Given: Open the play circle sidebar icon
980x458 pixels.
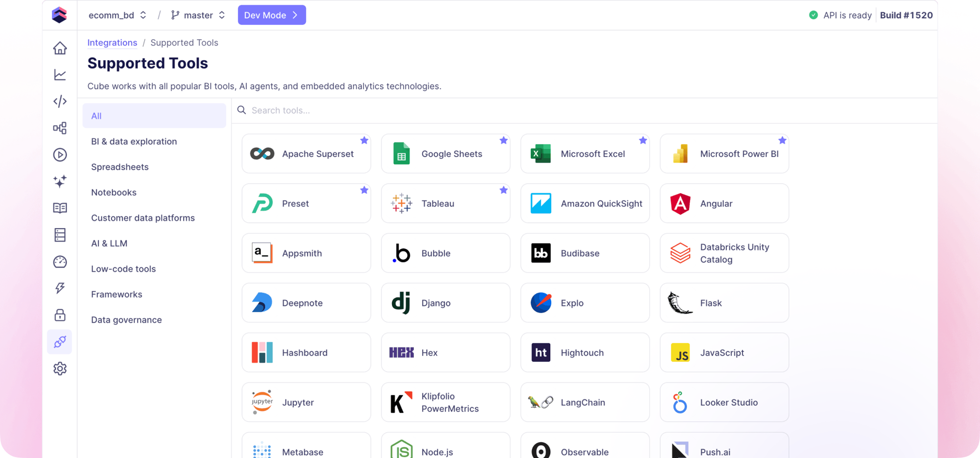Looking at the screenshot, I should click(x=60, y=155).
